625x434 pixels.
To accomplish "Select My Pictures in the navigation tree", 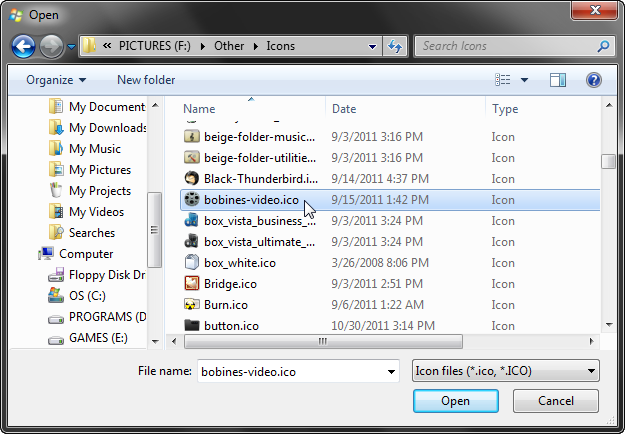I will pos(99,170).
